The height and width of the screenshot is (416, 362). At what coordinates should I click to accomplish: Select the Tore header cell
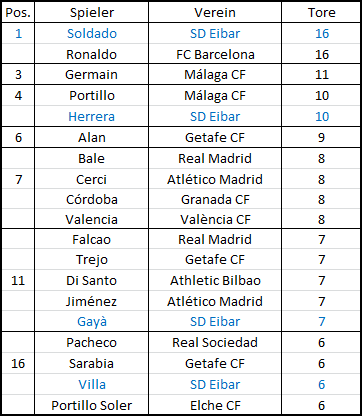[x=321, y=12]
